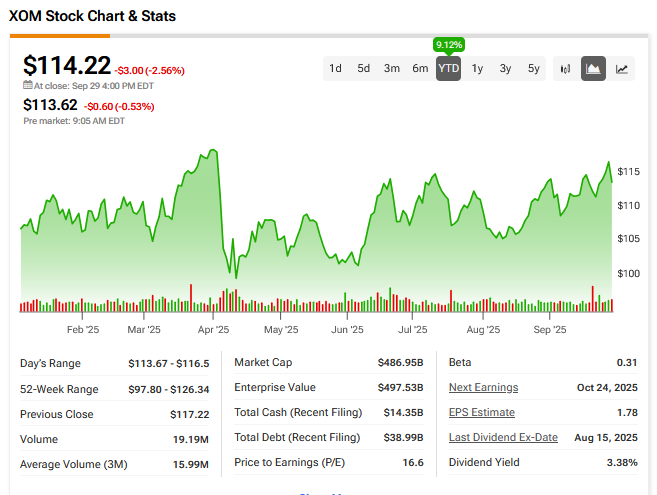Open the Last Dividend Ex-Date link
This screenshot has width=657, height=495.
click(503, 438)
